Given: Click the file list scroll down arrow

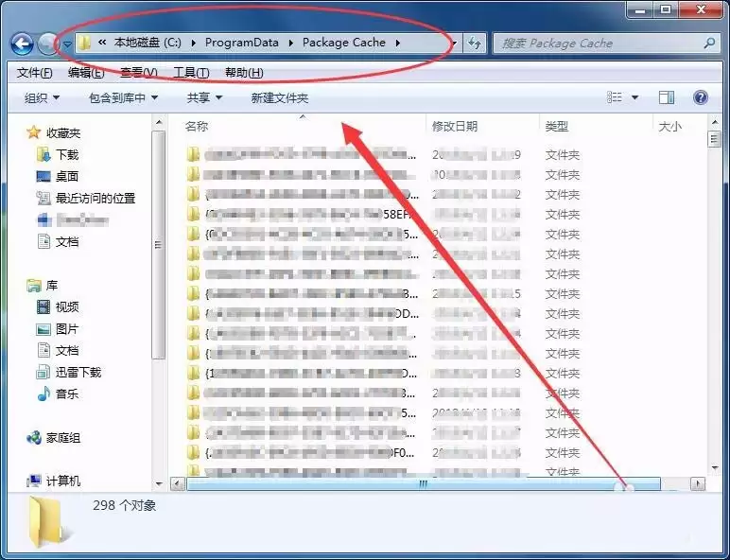Looking at the screenshot, I should (714, 467).
